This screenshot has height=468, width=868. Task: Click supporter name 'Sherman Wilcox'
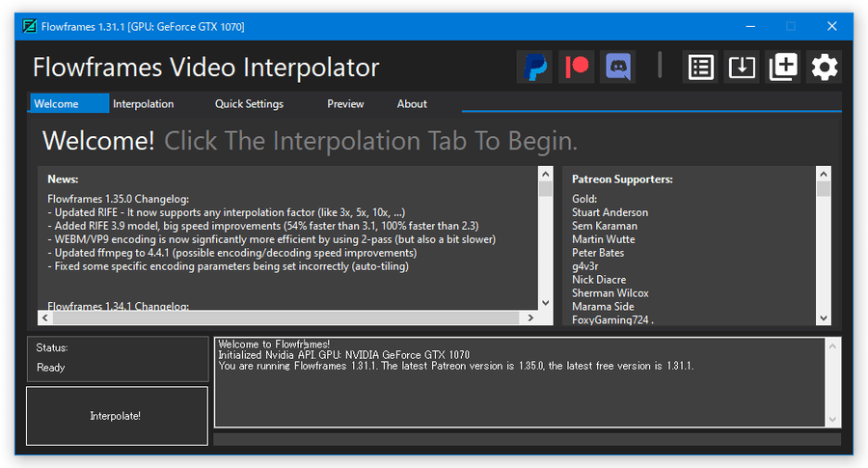610,293
